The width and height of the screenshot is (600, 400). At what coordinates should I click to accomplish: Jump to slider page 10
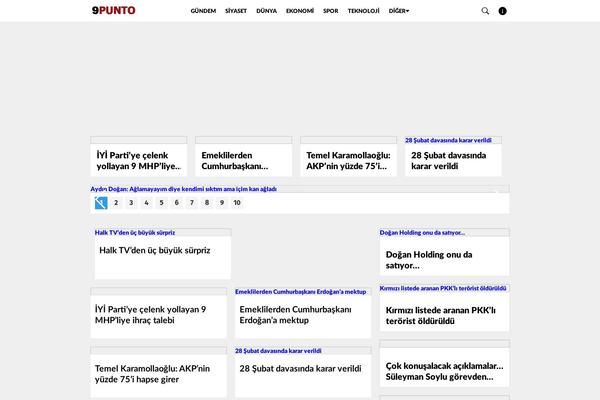[x=237, y=203]
